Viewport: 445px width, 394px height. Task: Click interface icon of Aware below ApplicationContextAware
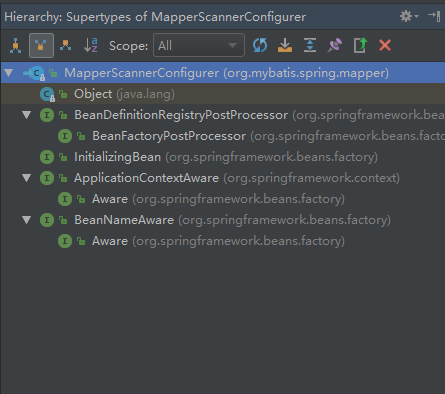(65, 199)
